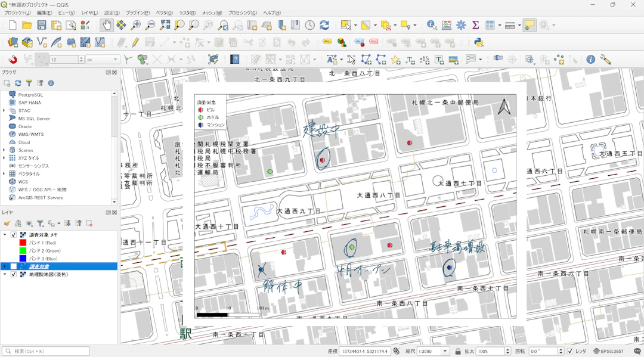
Task: Open the scale dropdown in status bar
Action: coord(445,351)
